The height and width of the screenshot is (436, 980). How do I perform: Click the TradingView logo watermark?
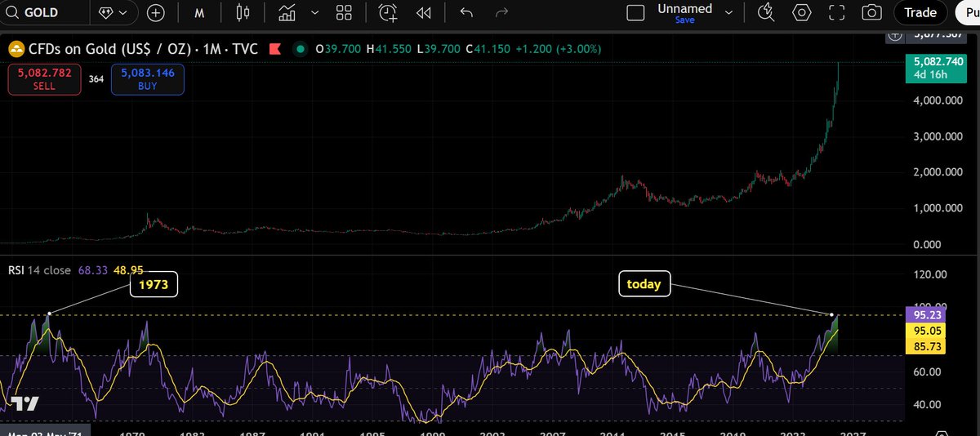tap(25, 404)
